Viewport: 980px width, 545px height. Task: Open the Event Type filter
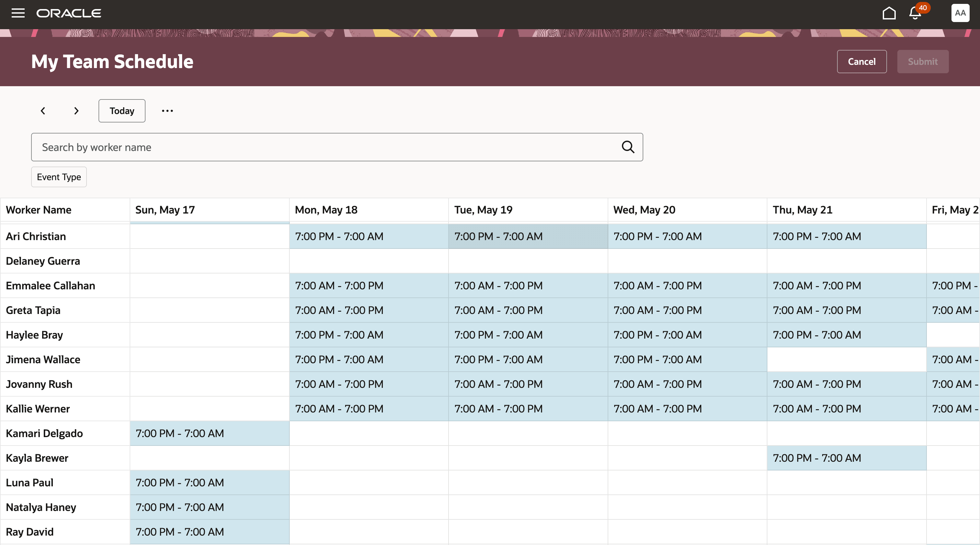[x=59, y=177]
